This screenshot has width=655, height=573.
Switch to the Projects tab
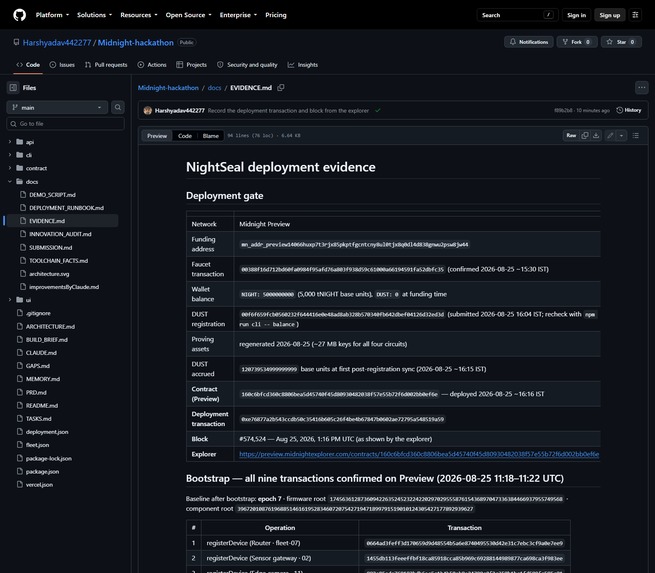point(191,65)
